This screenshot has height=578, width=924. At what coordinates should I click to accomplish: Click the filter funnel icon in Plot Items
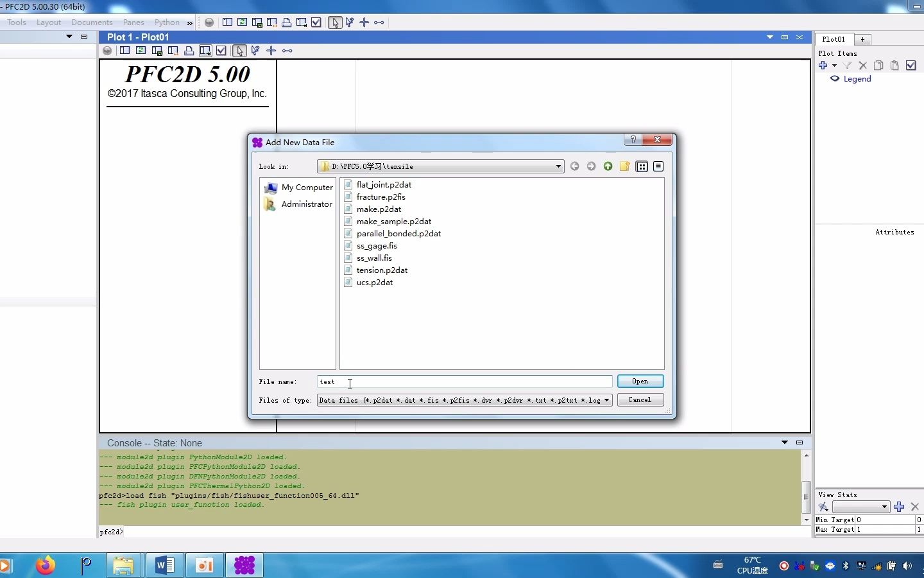pos(847,66)
